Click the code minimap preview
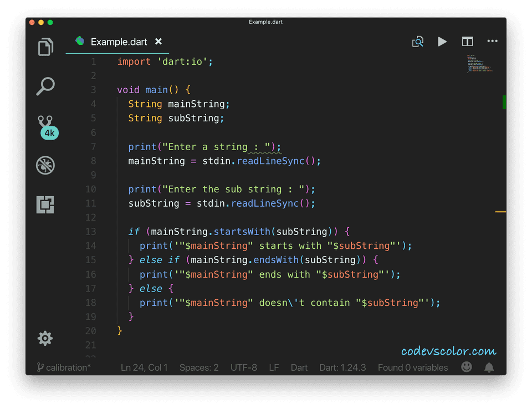 [479, 63]
